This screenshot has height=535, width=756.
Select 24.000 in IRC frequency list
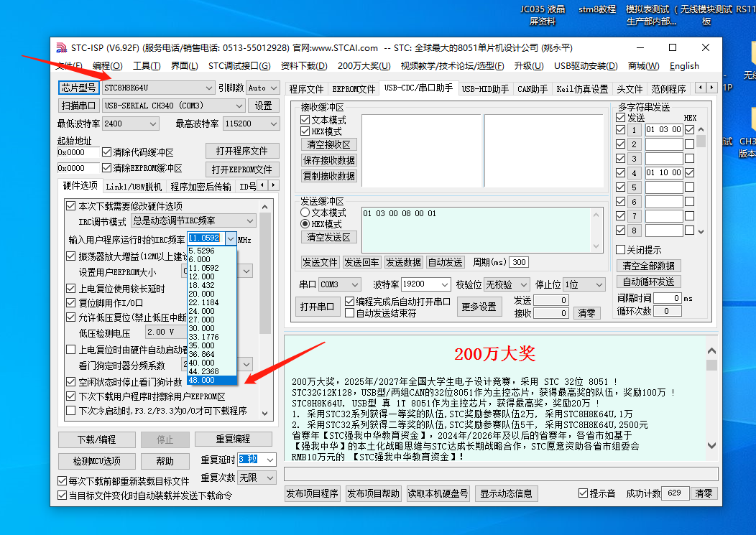point(212,311)
